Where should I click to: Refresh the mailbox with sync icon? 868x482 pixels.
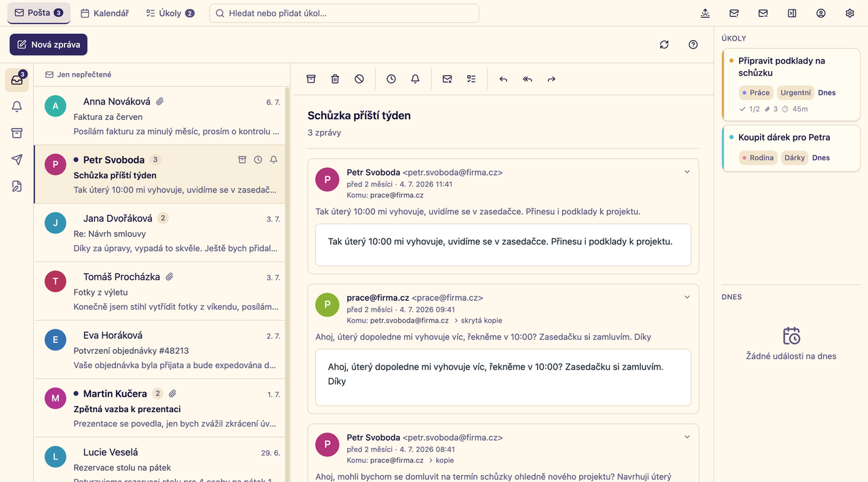click(x=665, y=45)
